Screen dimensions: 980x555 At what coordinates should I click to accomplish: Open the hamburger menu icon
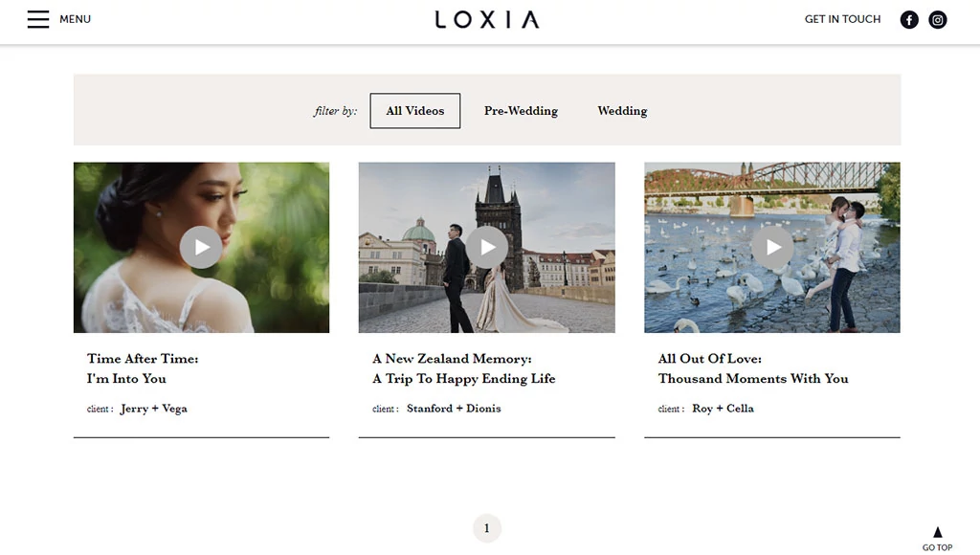38,19
